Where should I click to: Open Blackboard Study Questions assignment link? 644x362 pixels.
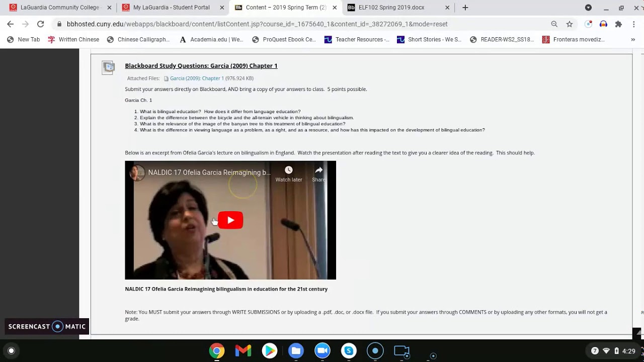201,66
